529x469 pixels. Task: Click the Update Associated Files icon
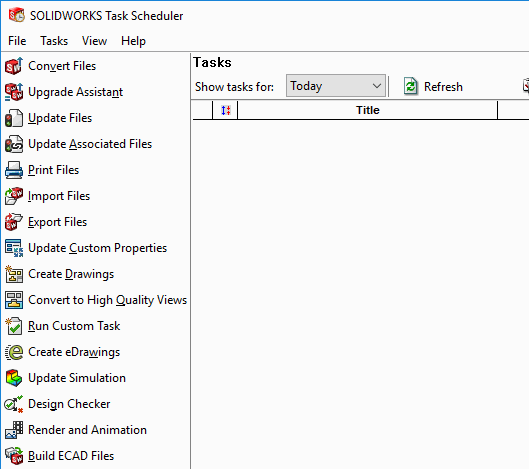tap(14, 144)
